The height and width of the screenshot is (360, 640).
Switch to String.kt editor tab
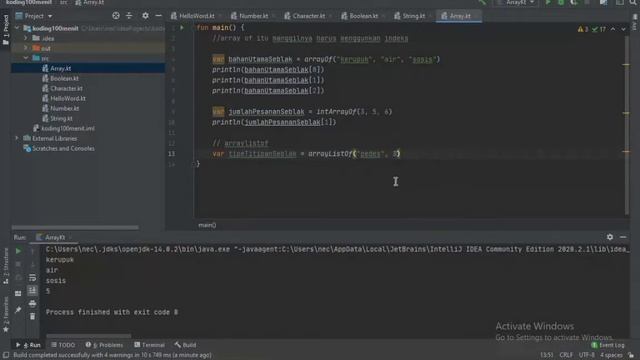tap(413, 16)
